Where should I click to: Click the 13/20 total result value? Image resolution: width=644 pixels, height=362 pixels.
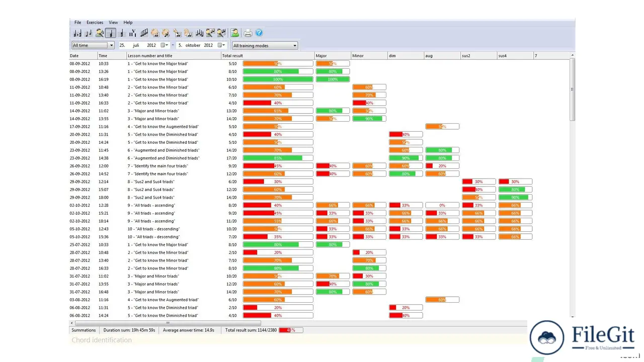(231, 111)
